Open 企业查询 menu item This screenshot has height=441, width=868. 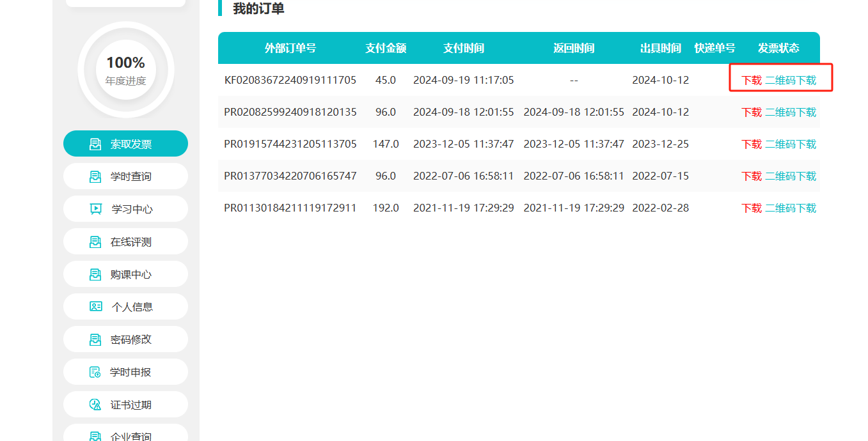(x=125, y=433)
